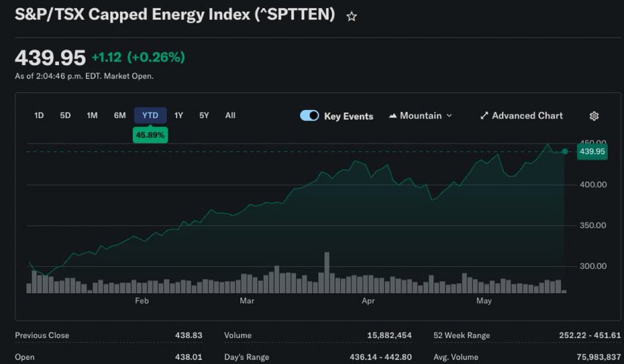This screenshot has width=624, height=364.
Task: Open the Advanced Chart link
Action: click(522, 116)
